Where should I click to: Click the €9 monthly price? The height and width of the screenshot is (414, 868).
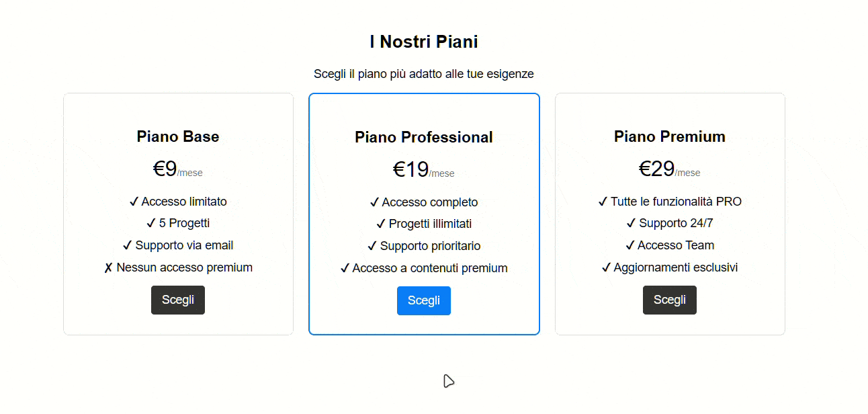coord(165,169)
